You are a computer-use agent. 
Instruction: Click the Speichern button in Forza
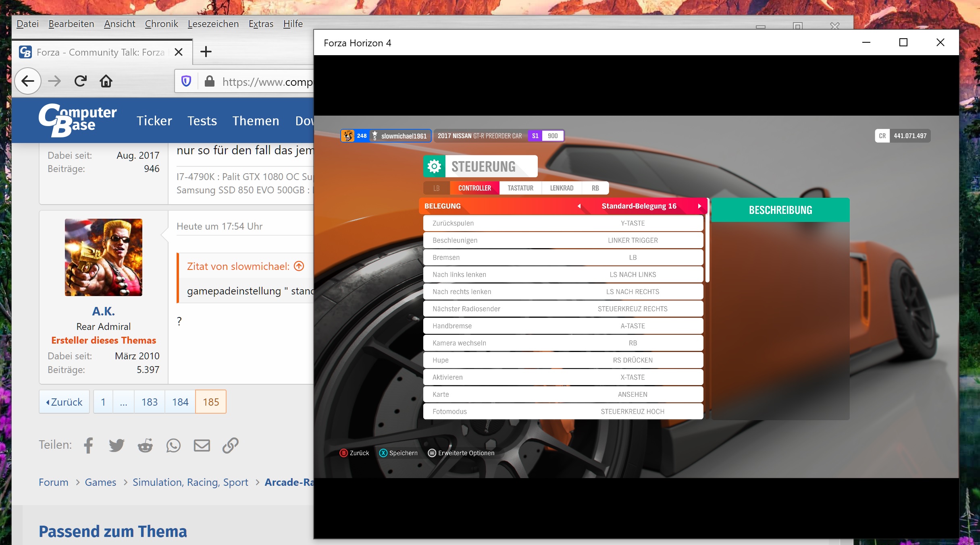pos(399,453)
